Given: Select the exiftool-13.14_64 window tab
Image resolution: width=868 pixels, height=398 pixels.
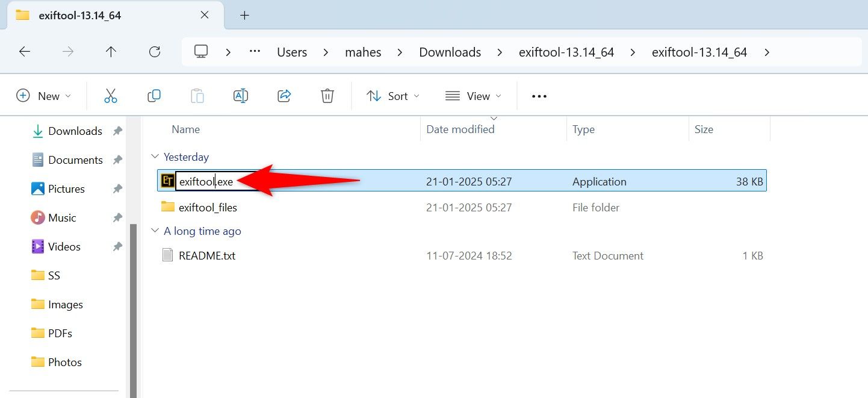Looking at the screenshot, I should [x=114, y=15].
